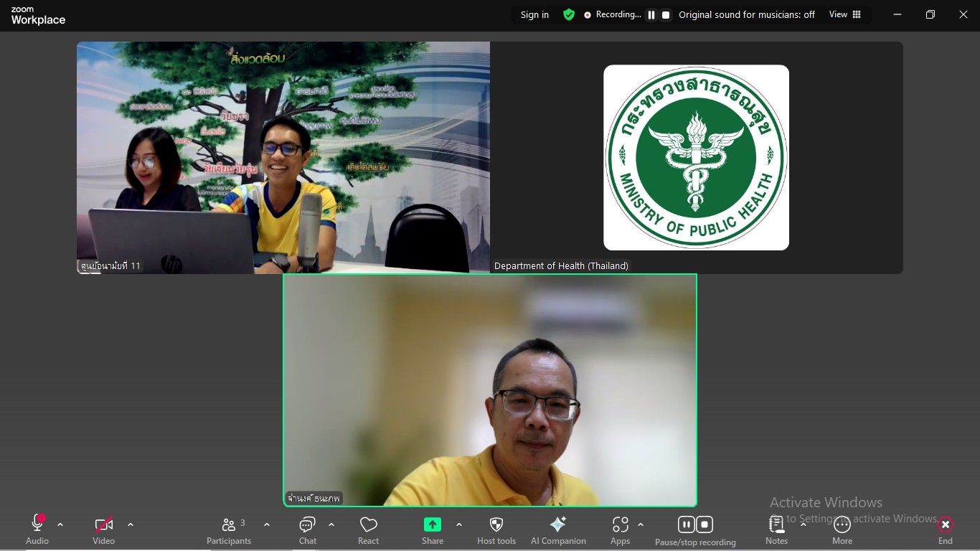Click the จำนงค์ ธนะภพ name label
The height and width of the screenshot is (551, 980).
pyautogui.click(x=314, y=498)
